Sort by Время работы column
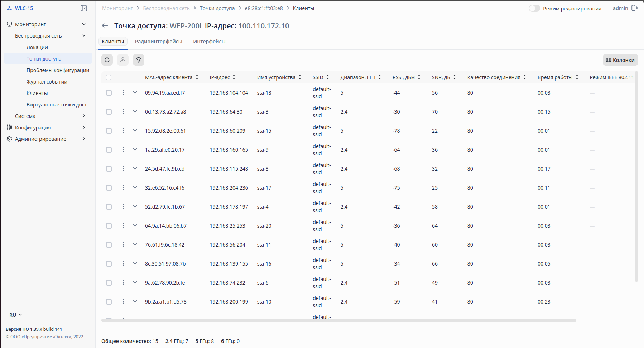The image size is (644, 348). (577, 77)
